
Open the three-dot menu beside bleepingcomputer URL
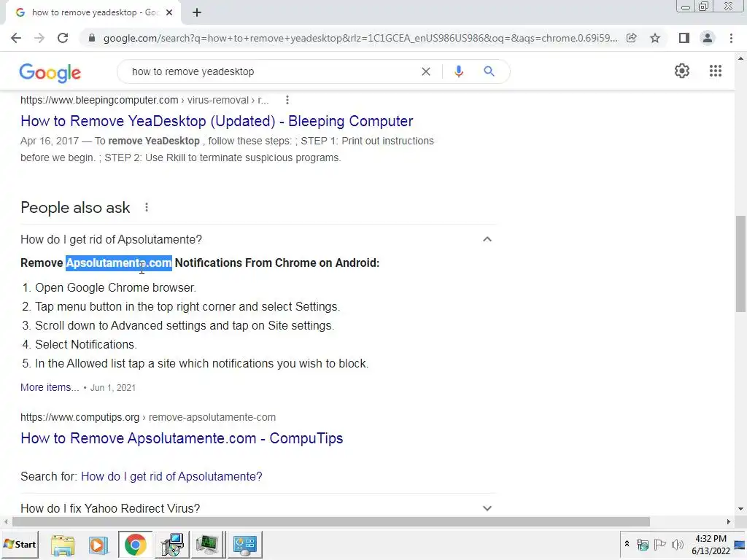287,100
